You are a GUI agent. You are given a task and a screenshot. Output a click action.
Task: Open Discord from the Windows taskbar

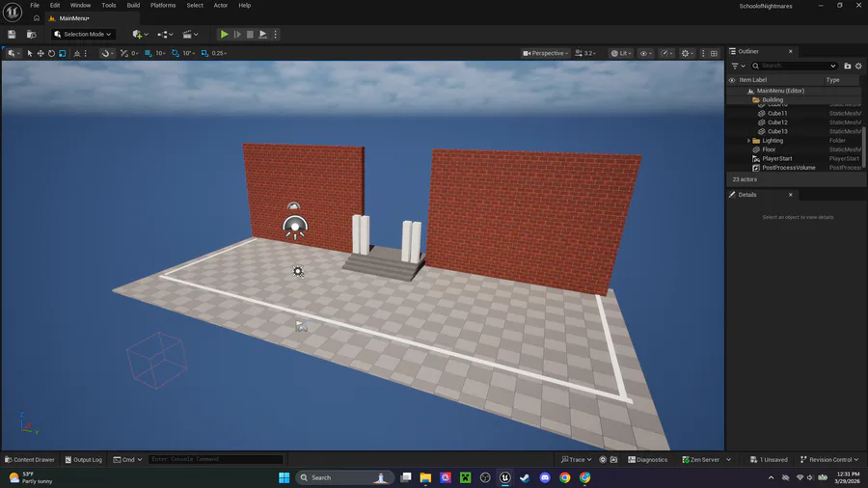tap(545, 477)
